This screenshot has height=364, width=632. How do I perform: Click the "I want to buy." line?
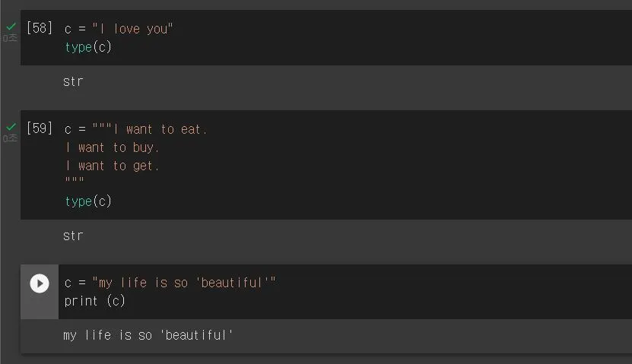112,147
